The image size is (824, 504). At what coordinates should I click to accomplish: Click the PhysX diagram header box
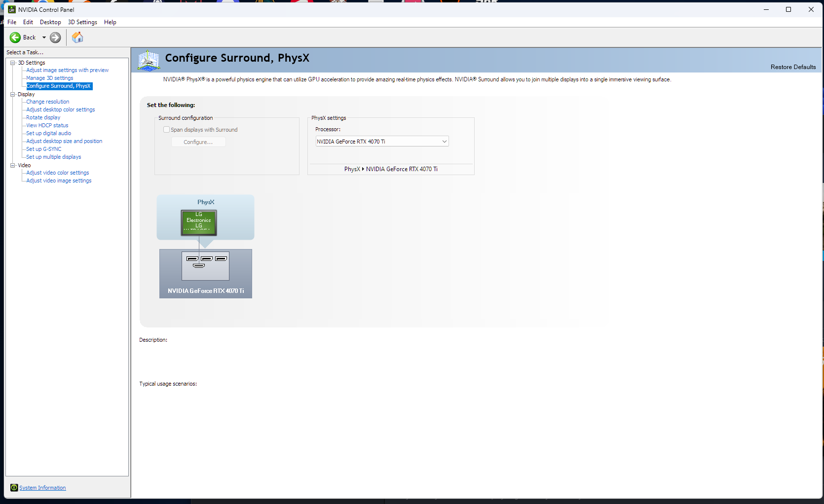click(x=206, y=217)
